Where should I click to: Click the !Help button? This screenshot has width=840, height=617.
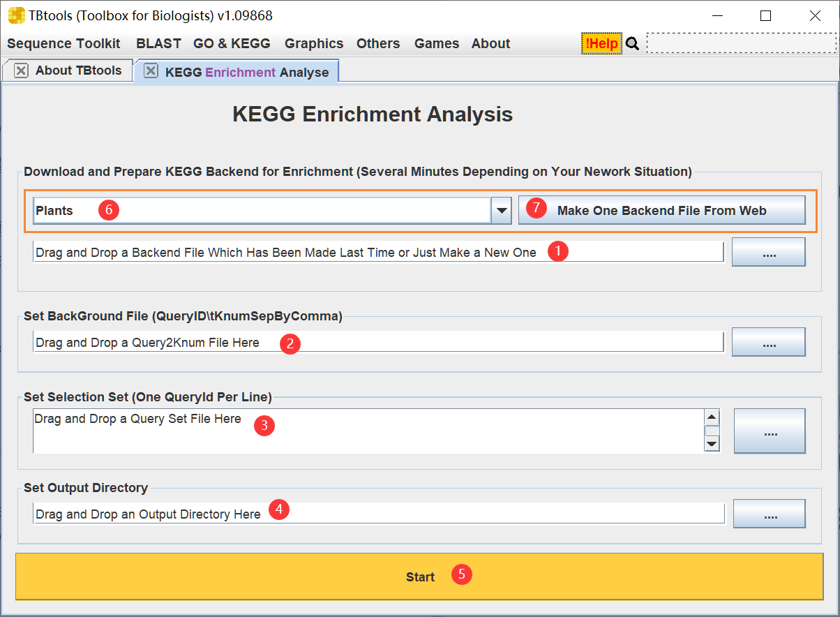tap(601, 44)
